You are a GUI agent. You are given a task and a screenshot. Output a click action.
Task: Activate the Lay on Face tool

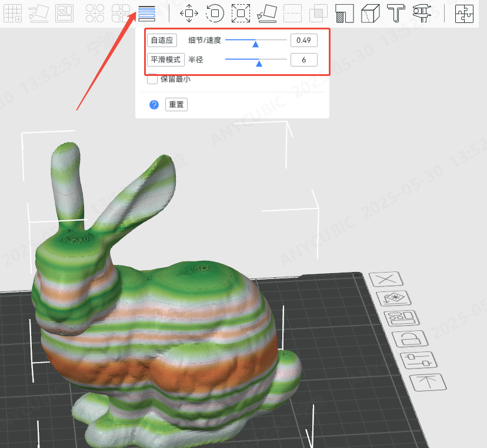point(267,13)
